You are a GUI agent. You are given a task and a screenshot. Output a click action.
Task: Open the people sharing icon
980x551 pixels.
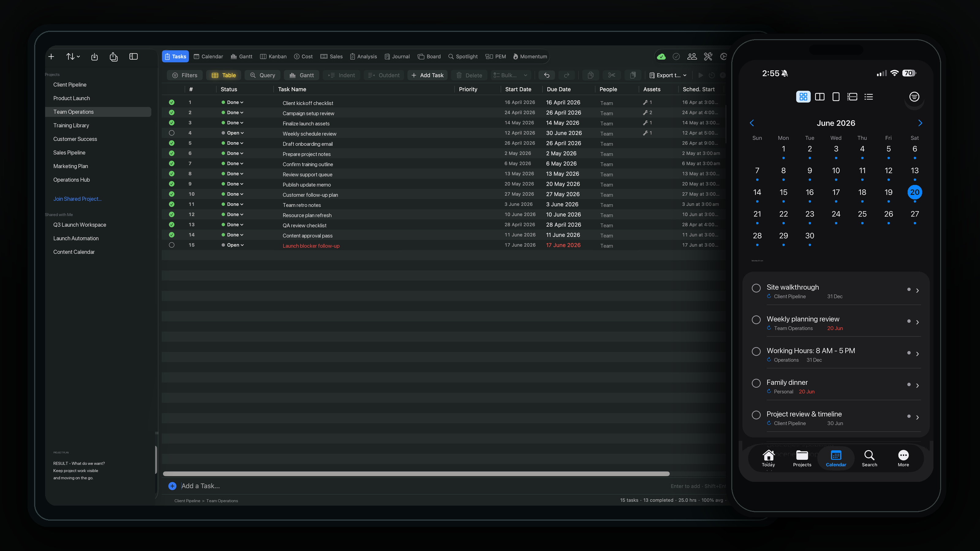(692, 57)
